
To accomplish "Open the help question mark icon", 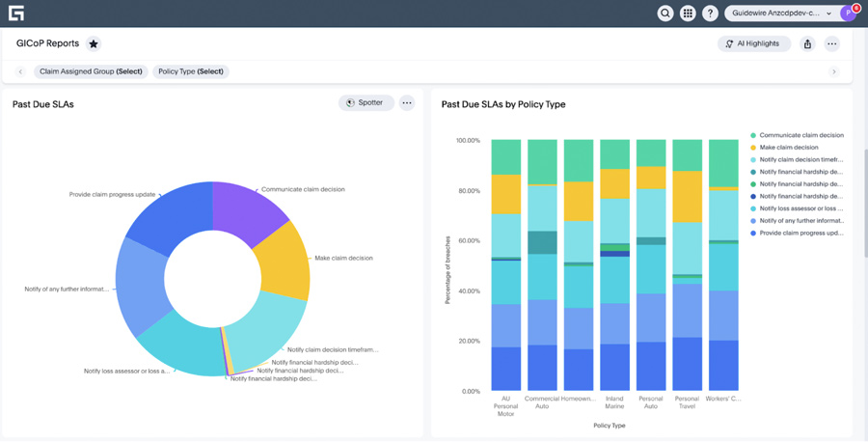I will click(x=710, y=14).
